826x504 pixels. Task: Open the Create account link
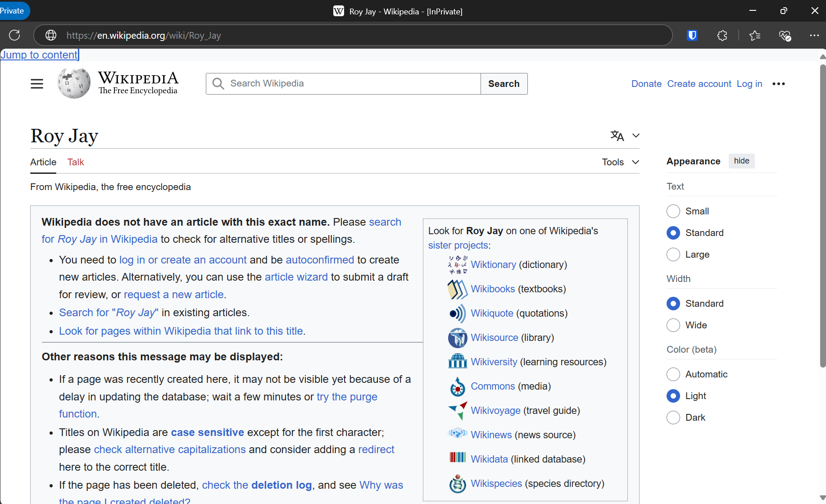(x=699, y=84)
